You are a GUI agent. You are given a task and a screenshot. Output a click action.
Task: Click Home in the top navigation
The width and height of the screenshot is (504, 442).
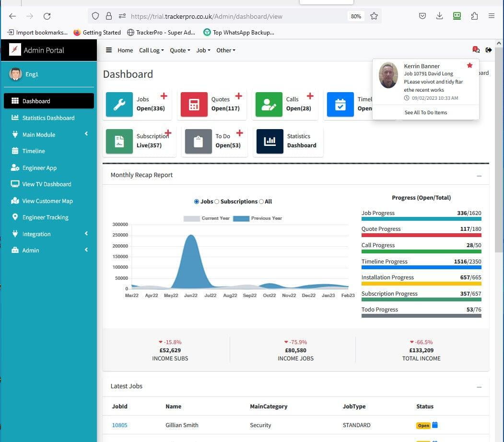125,50
